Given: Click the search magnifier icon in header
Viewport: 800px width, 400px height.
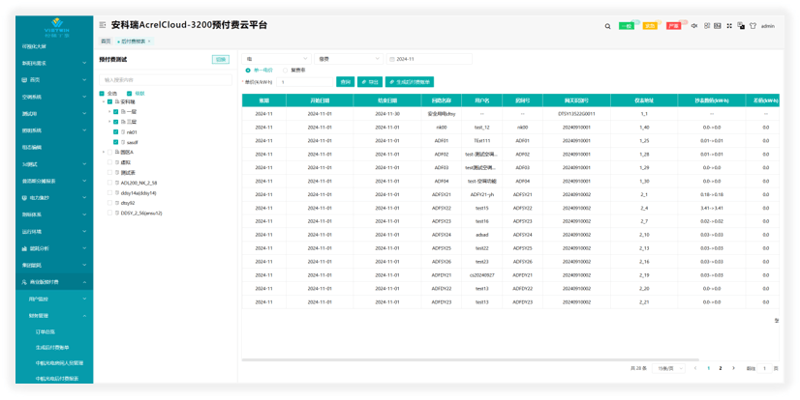Looking at the screenshot, I should 607,26.
